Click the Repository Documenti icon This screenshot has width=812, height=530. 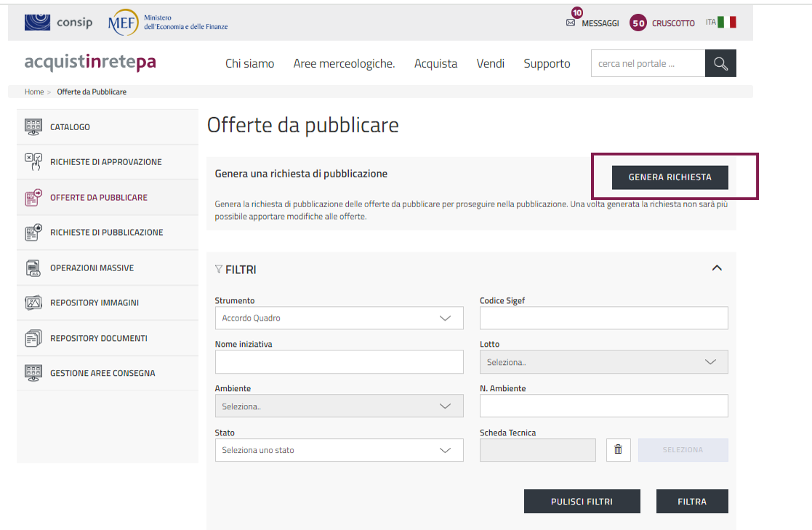coord(33,338)
